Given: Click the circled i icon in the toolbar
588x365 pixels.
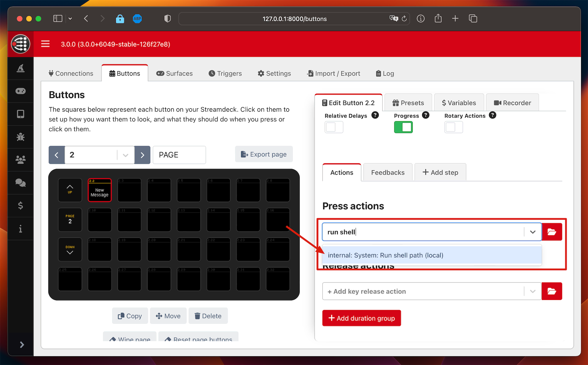Looking at the screenshot, I should (421, 18).
